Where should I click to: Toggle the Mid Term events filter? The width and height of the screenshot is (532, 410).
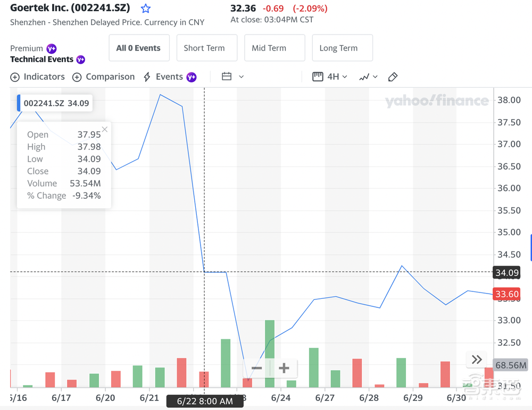(275, 48)
